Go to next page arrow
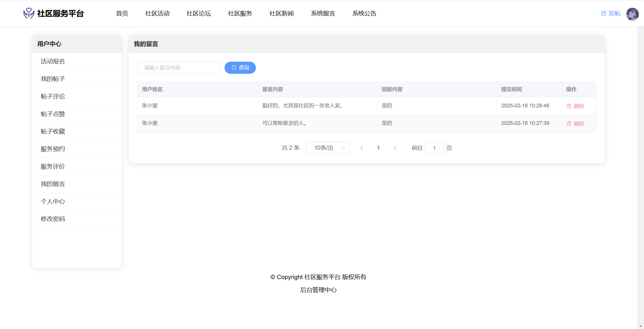The width and height of the screenshot is (644, 329). click(395, 148)
